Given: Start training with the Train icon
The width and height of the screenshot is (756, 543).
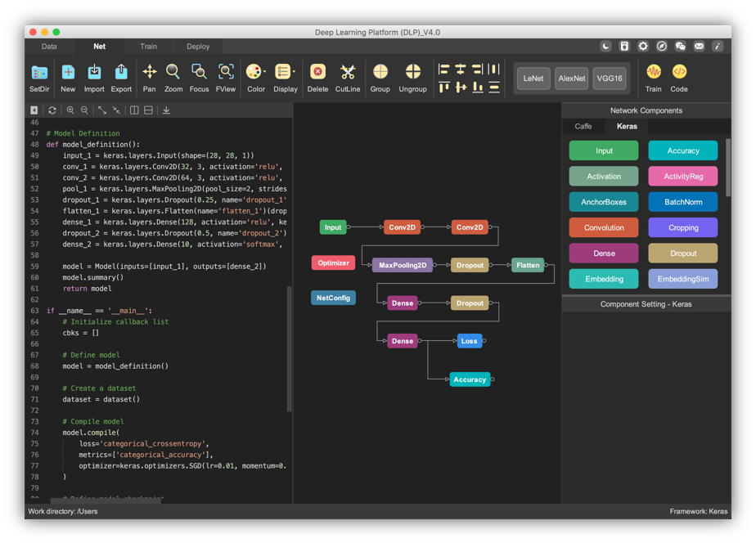Looking at the screenshot, I should point(653,73).
